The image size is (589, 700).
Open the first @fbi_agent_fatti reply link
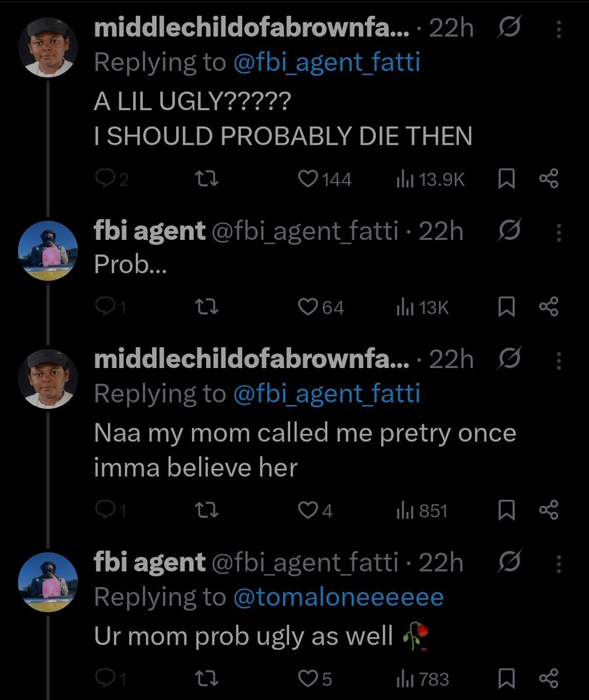326,62
